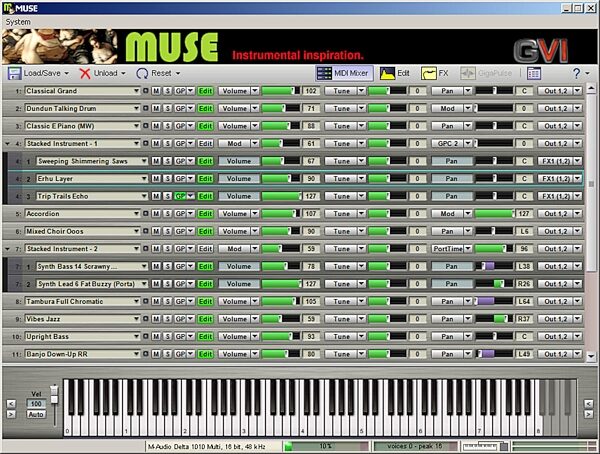Open the Edit view waveform icon

point(387,73)
